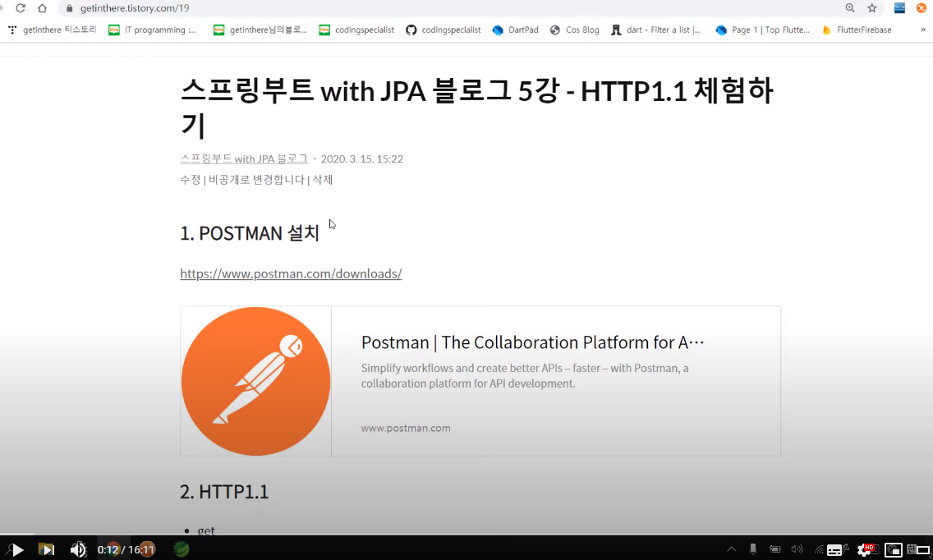Open the postman.com/downloads hyperlink
The width and height of the screenshot is (933, 560).
click(x=291, y=273)
